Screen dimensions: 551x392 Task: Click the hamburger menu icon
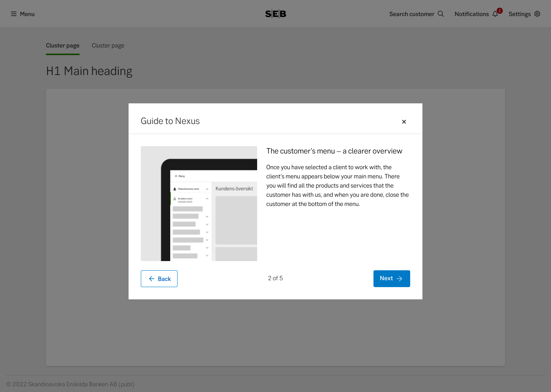(14, 14)
